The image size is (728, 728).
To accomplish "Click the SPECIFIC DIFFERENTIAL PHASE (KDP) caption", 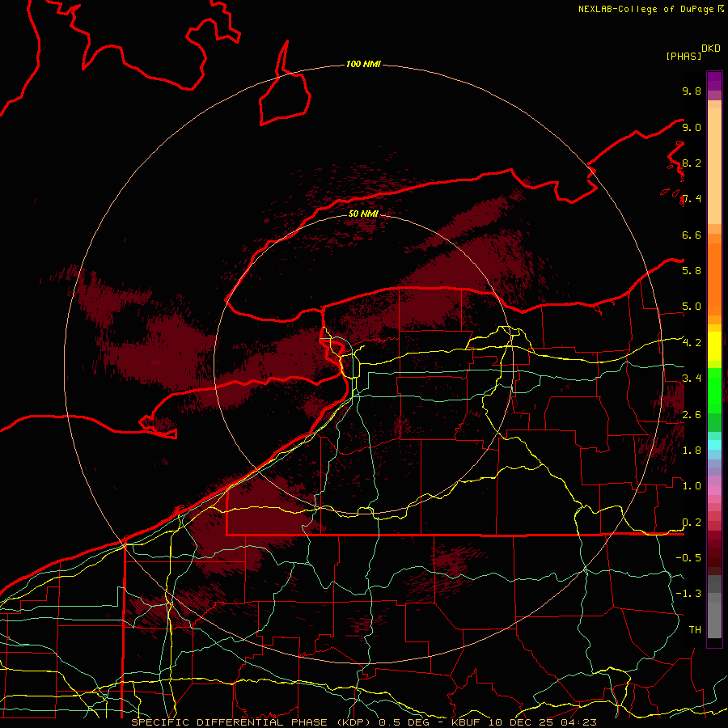I will (x=252, y=722).
